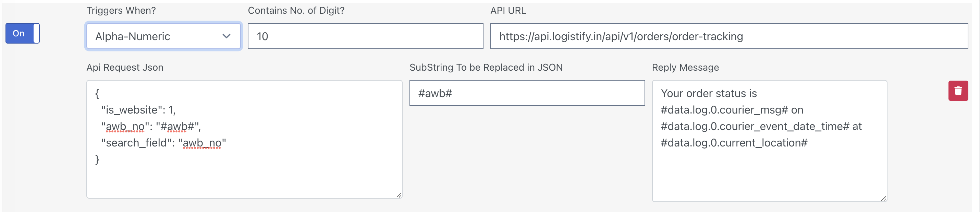The width and height of the screenshot is (980, 212).
Task: Click the #data.log.0.current_location# text in reply
Action: pyautogui.click(x=734, y=143)
